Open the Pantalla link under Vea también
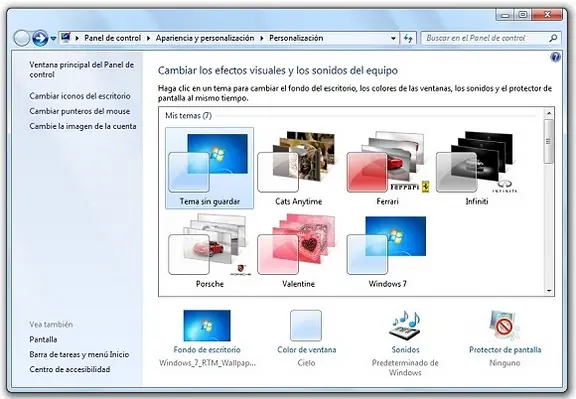The width and height of the screenshot is (576, 399). click(x=43, y=339)
